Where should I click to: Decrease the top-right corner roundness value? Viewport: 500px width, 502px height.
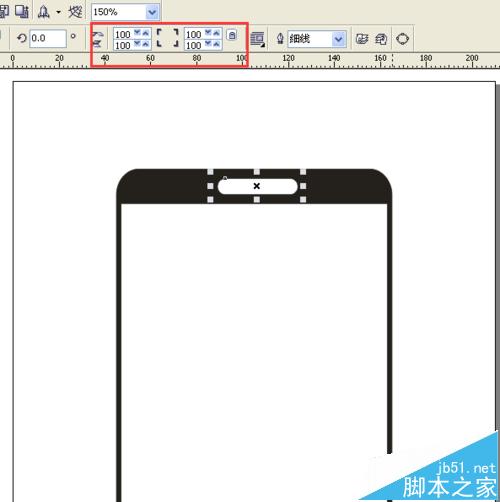click(x=208, y=33)
